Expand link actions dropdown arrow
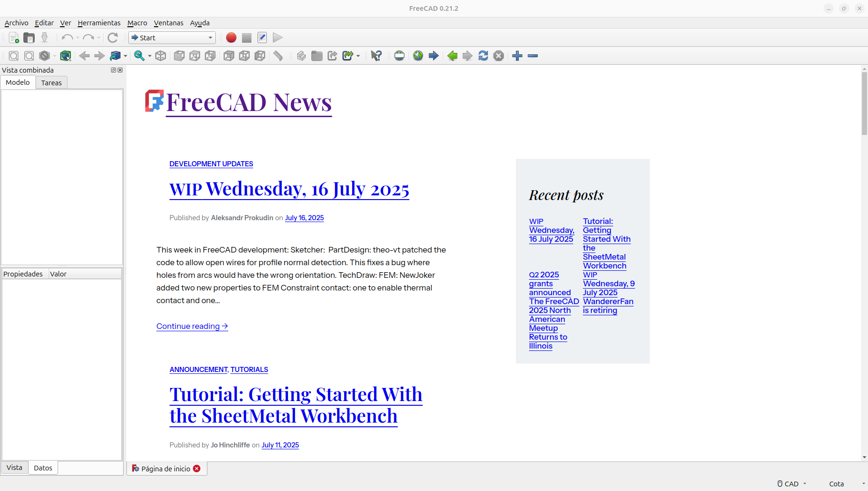 [x=358, y=56]
